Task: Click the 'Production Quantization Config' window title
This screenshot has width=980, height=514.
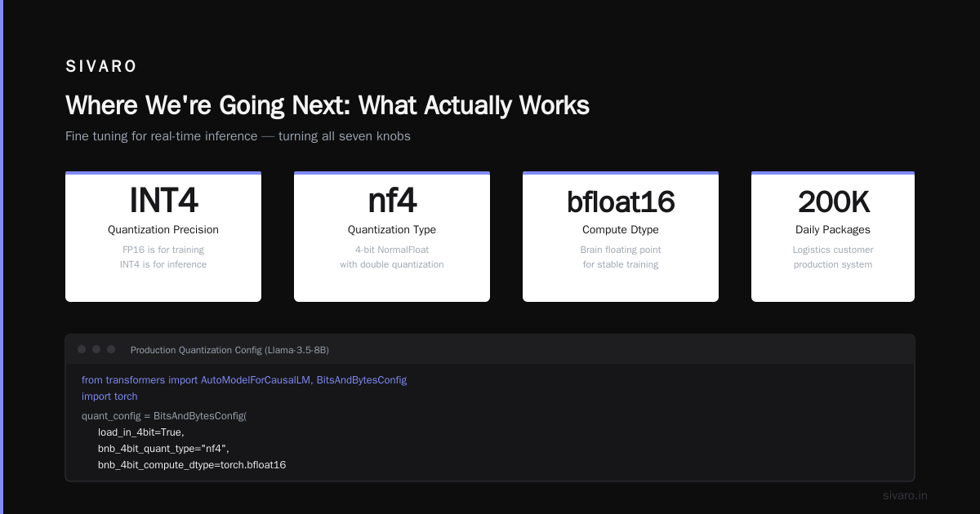Action: (229, 350)
